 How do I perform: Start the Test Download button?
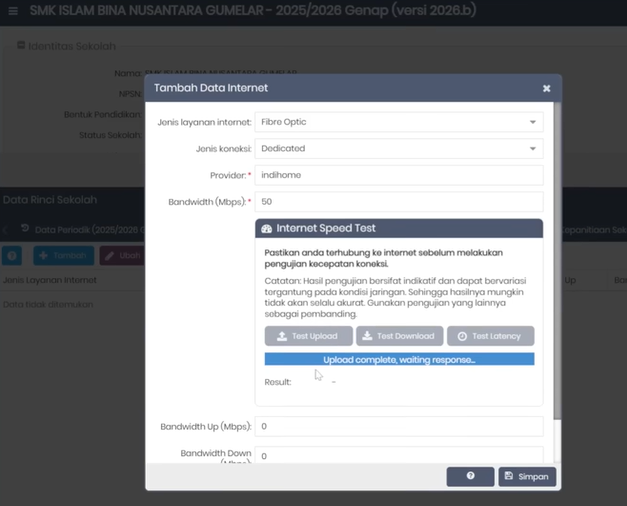[399, 336]
